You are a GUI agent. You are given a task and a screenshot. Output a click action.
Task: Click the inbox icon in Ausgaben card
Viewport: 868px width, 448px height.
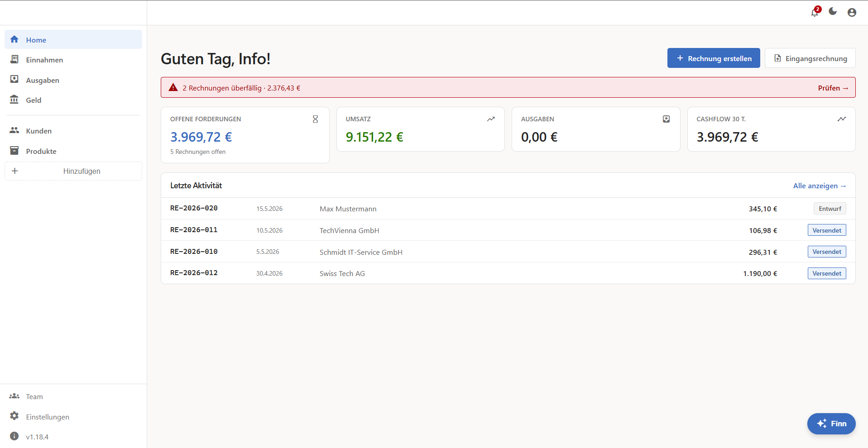click(x=667, y=119)
